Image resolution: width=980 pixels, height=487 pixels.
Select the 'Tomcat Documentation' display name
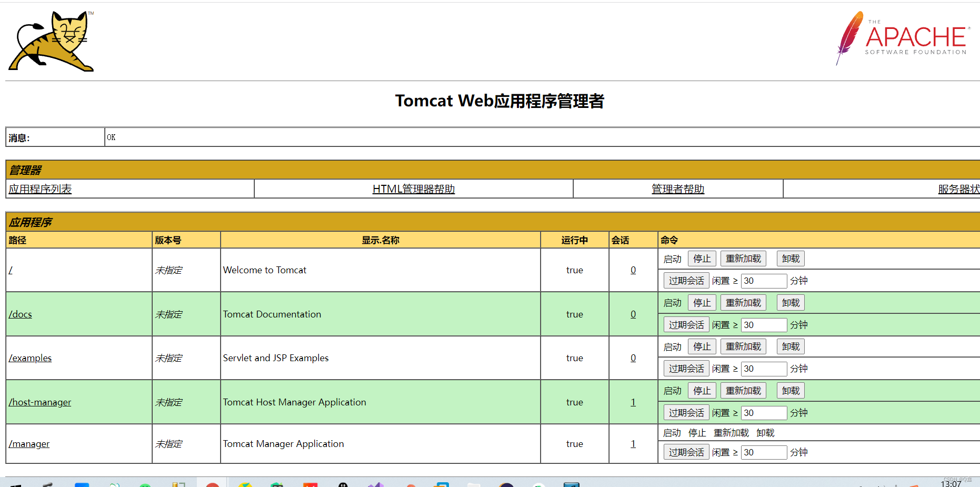coord(272,314)
